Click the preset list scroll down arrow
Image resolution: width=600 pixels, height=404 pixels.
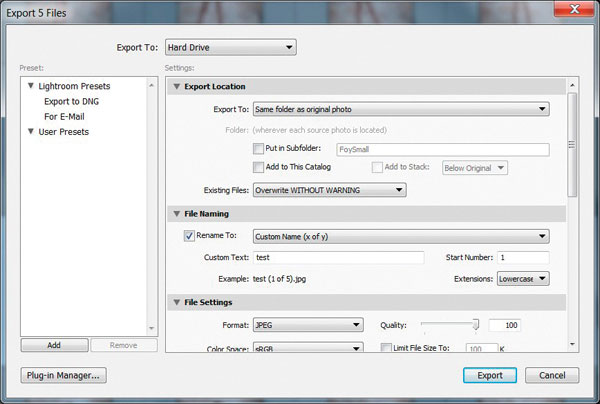[x=152, y=329]
